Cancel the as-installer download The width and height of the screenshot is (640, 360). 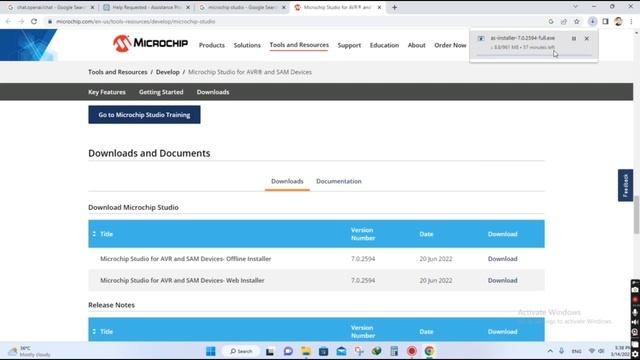(x=587, y=38)
